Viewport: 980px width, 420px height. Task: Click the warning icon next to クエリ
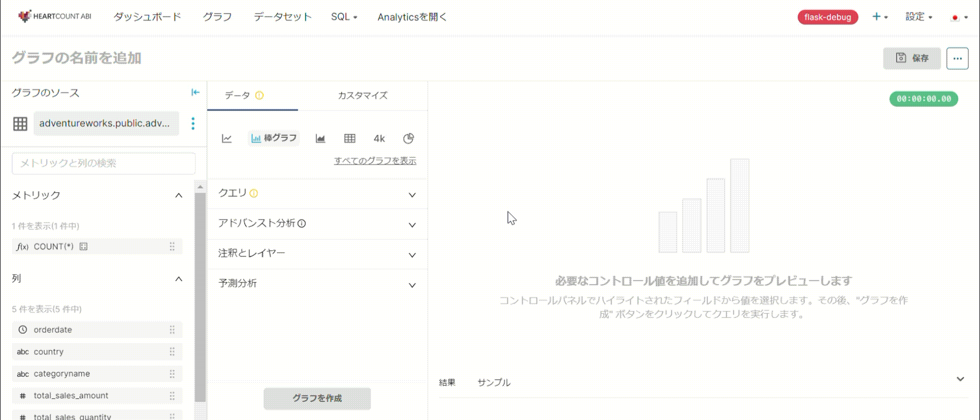(254, 193)
